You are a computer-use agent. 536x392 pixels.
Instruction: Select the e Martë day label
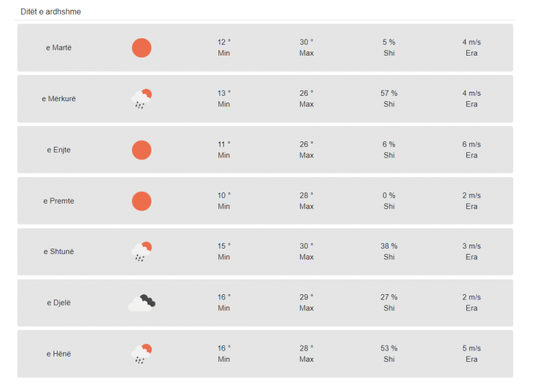coord(59,48)
